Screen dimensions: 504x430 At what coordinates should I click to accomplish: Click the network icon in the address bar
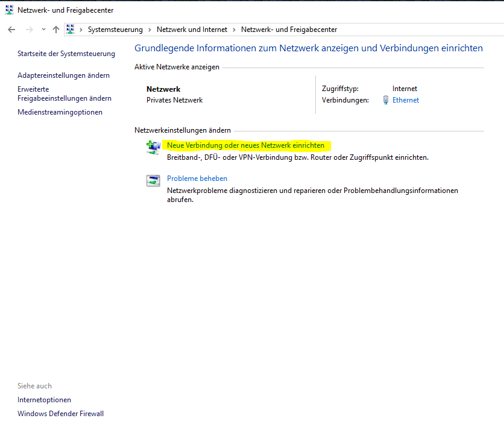click(71, 30)
